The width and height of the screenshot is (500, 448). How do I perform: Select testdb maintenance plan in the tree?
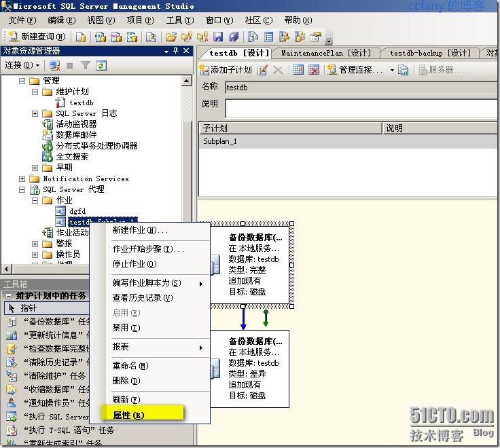[82, 102]
